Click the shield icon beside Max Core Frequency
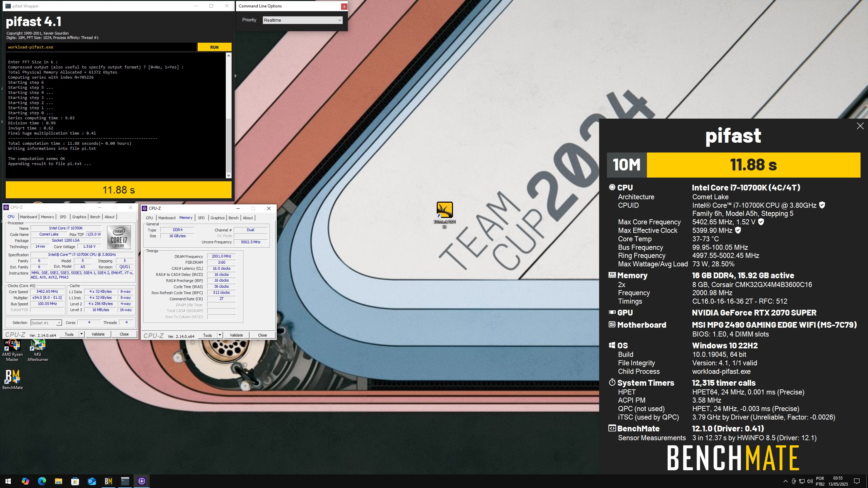This screenshot has height=488, width=868. [761, 222]
